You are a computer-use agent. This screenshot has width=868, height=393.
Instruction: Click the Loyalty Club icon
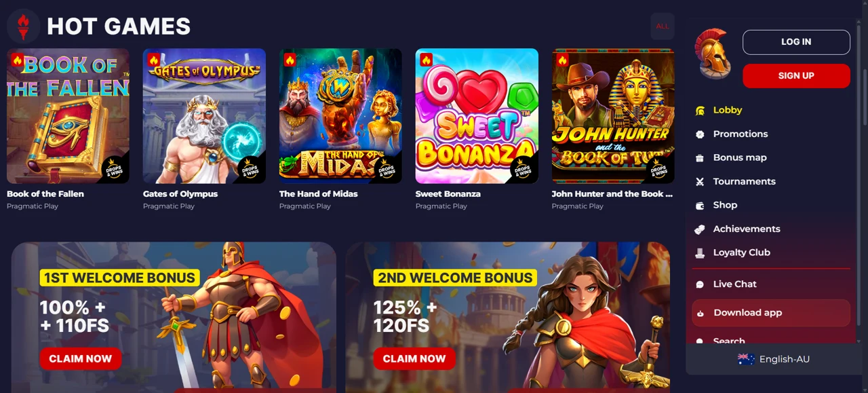click(x=700, y=253)
